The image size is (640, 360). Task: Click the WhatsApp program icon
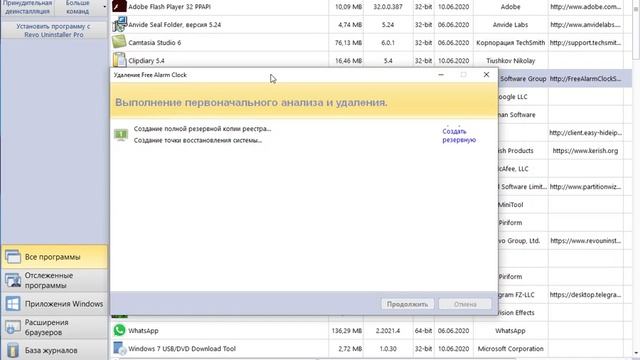coord(119,330)
